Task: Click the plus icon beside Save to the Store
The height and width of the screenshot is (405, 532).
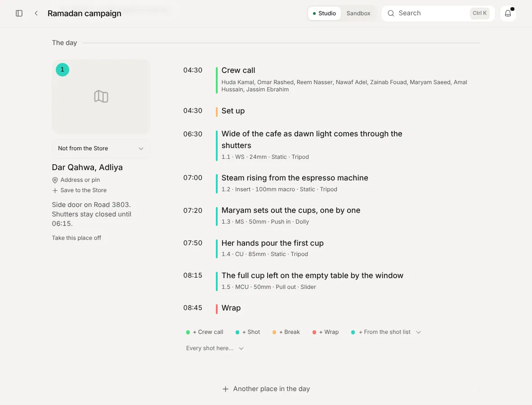Action: [55, 190]
